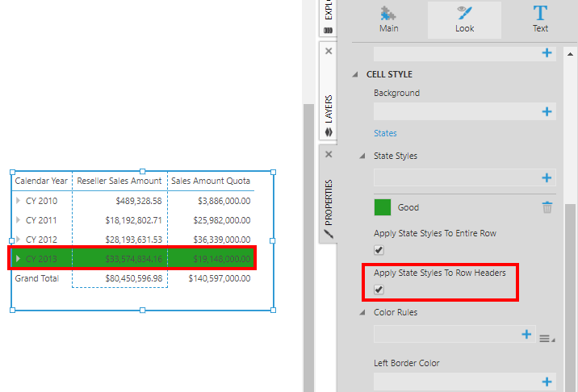The width and height of the screenshot is (578, 392).
Task: Uncheck Apply State Styles To Entire Row
Action: tap(379, 250)
